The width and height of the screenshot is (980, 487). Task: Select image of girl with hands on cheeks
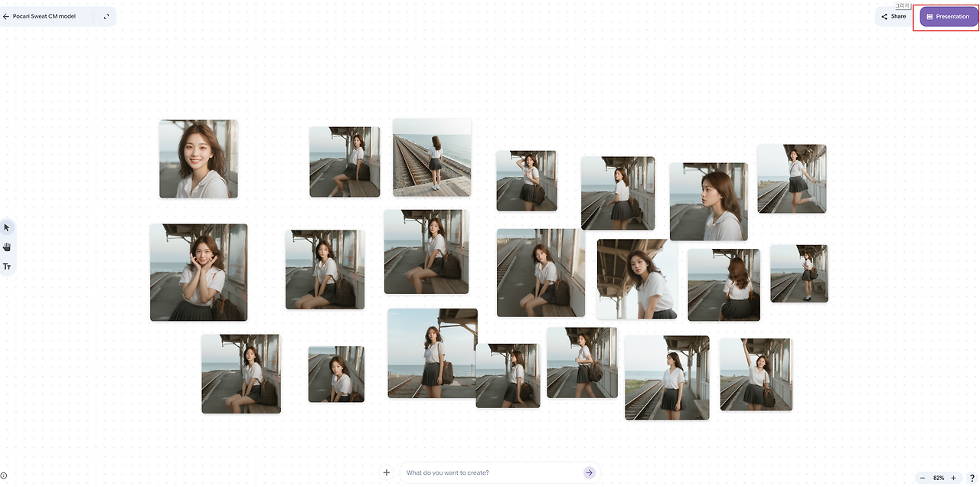tap(198, 272)
